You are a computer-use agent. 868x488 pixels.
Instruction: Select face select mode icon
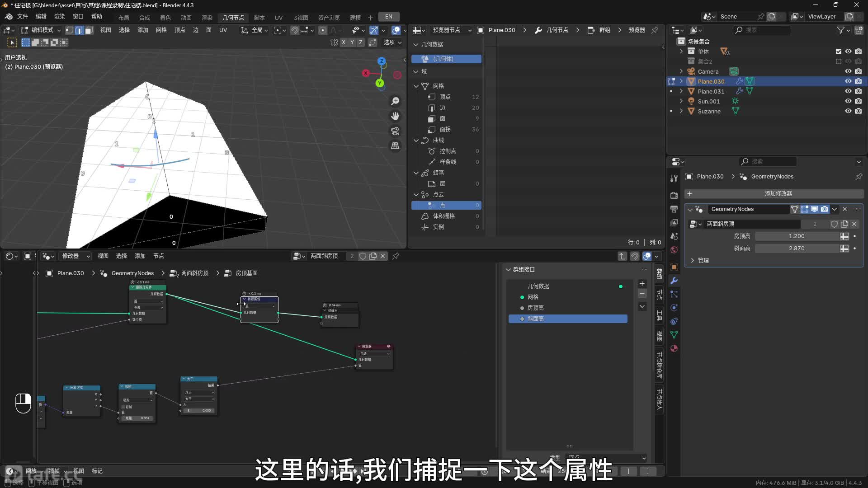[x=89, y=30]
